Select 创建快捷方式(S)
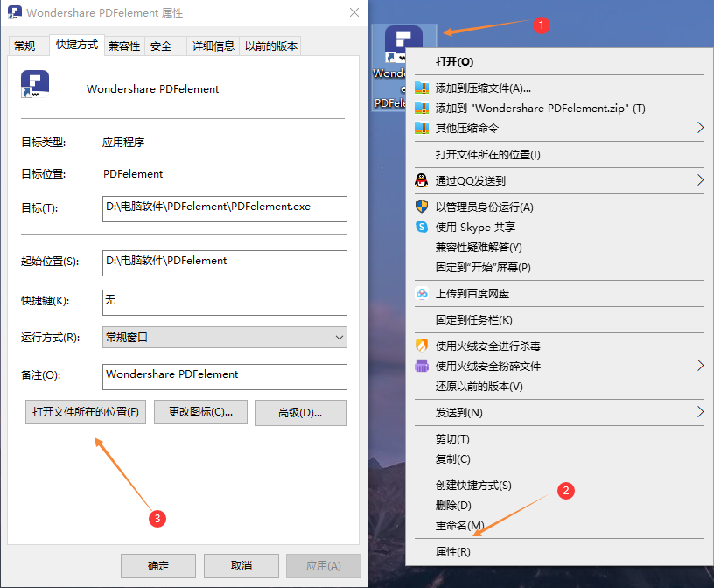The width and height of the screenshot is (714, 588). pyautogui.click(x=559, y=485)
